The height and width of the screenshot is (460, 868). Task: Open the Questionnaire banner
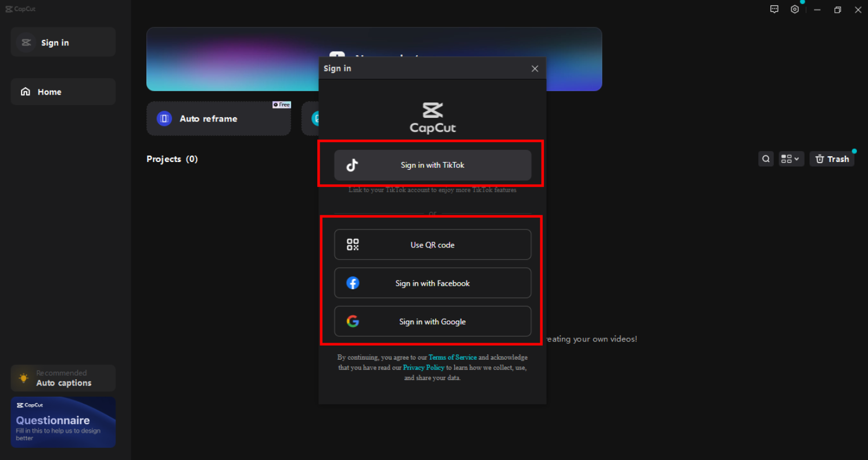click(63, 422)
